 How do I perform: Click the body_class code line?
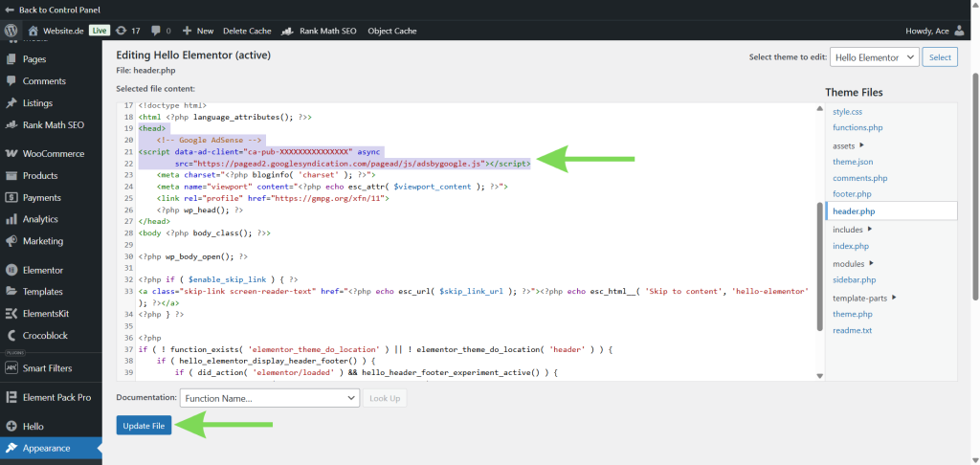pyautogui.click(x=205, y=233)
